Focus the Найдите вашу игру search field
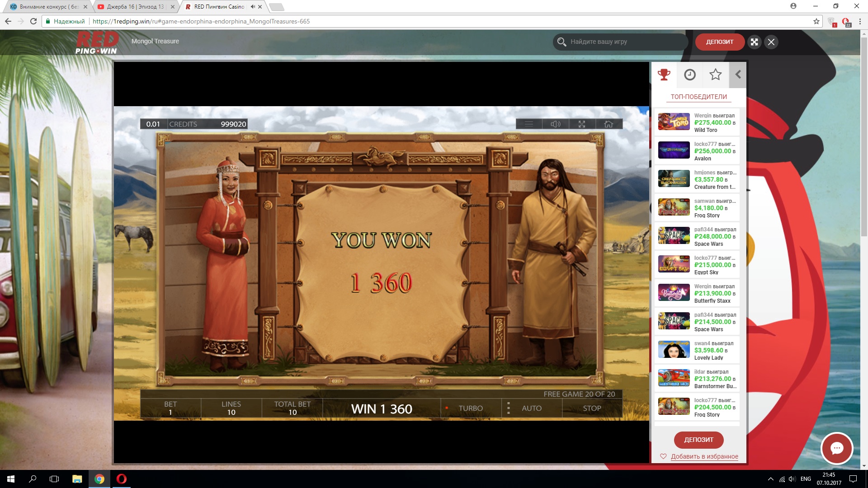868x488 pixels. [620, 42]
